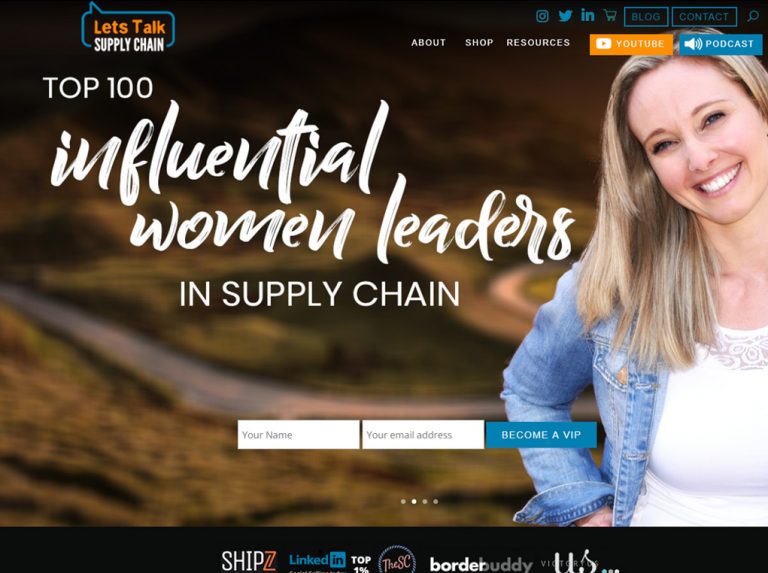768x573 pixels.
Task: Open the Shipz sponsor logo
Action: (249, 561)
